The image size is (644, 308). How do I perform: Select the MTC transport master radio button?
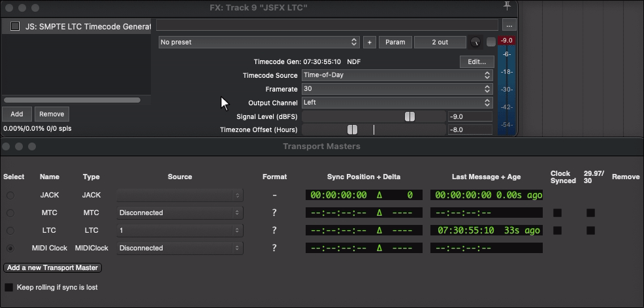10,213
